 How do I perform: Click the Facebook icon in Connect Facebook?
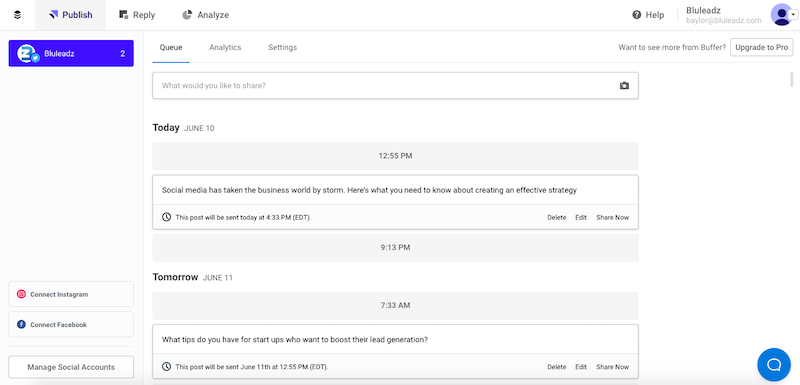(21, 324)
